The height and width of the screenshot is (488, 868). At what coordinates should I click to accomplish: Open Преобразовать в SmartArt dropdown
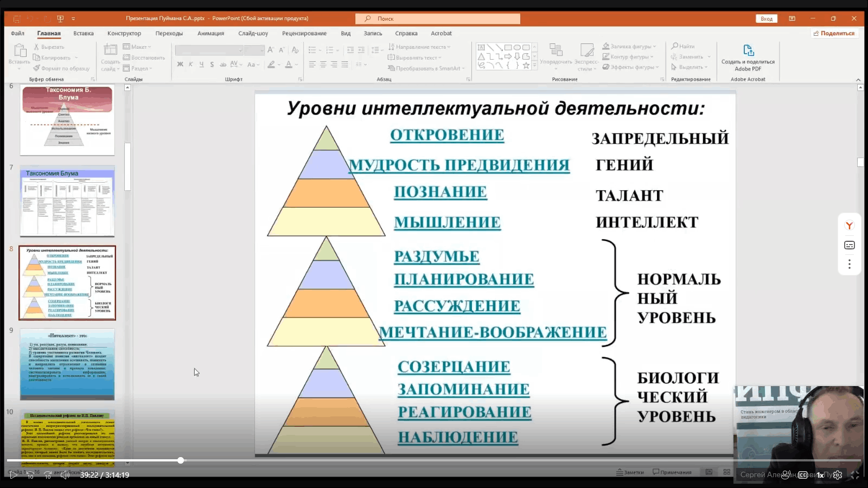coord(426,68)
